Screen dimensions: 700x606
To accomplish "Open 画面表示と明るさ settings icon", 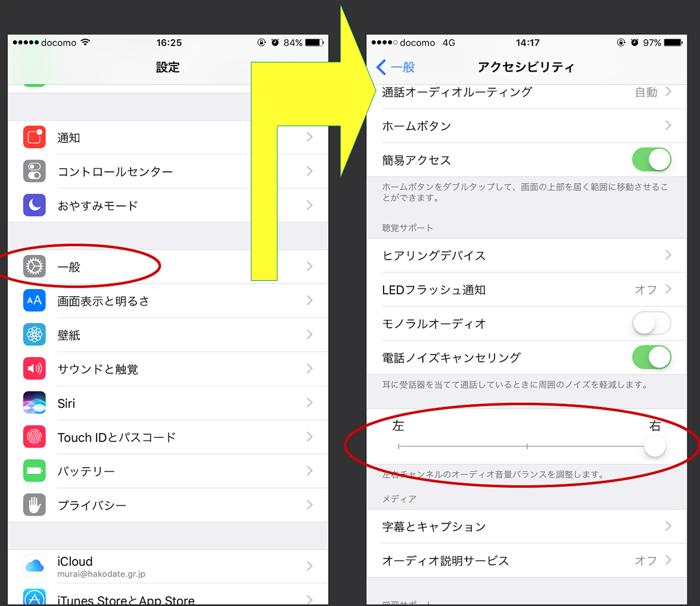I will tap(34, 300).
